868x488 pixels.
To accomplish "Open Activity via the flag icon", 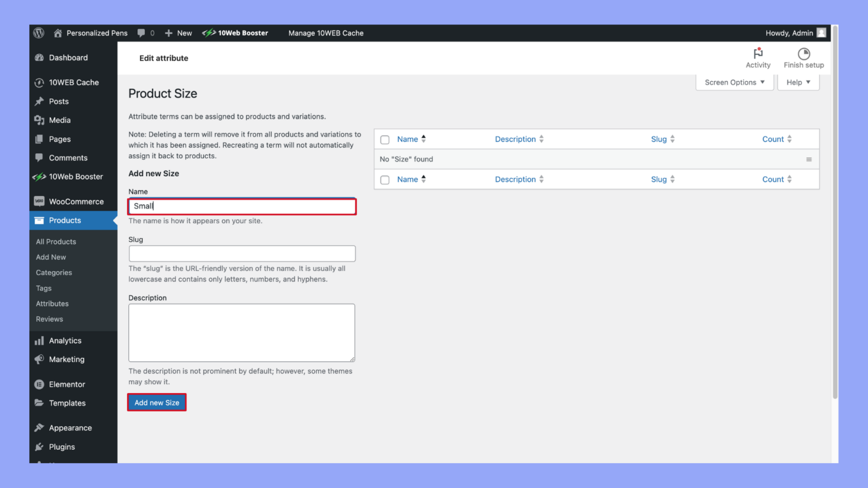I will click(x=758, y=54).
